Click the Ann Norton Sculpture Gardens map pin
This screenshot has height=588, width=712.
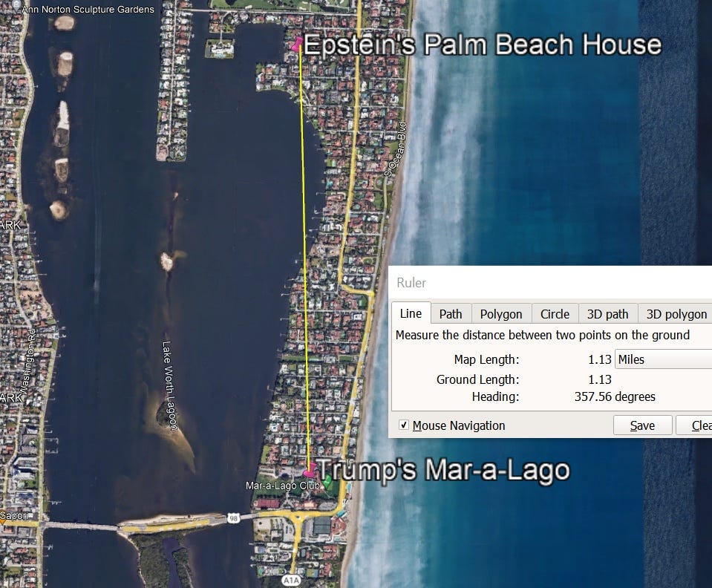(16, 5)
